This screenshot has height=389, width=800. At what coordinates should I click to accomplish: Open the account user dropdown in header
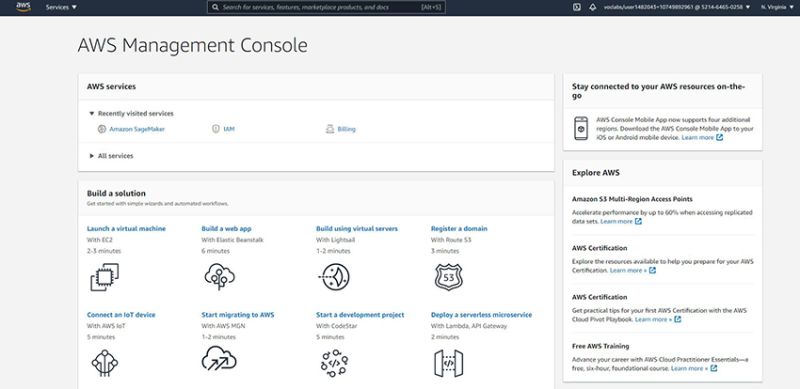[x=677, y=8]
